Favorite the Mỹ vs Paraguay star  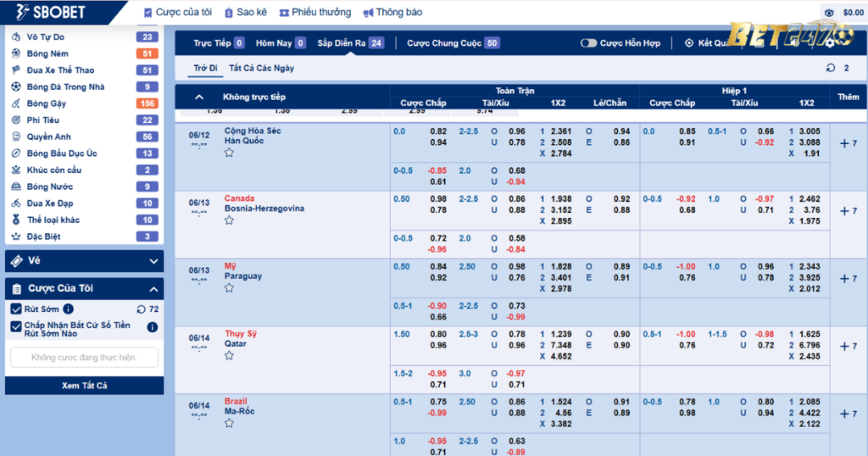pos(229,288)
